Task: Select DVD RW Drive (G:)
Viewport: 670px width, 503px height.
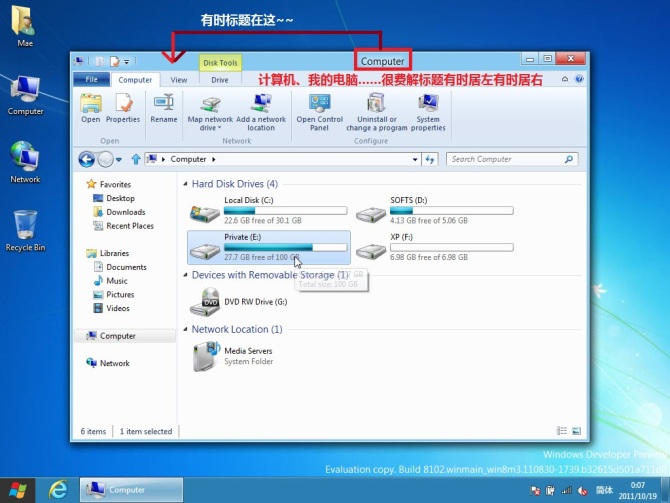Action: click(239, 302)
